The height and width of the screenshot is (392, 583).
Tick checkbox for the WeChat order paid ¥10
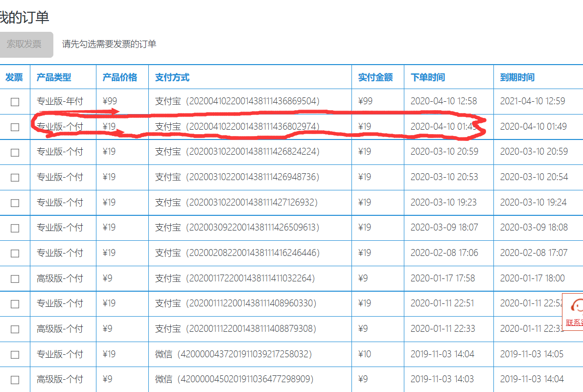click(15, 355)
